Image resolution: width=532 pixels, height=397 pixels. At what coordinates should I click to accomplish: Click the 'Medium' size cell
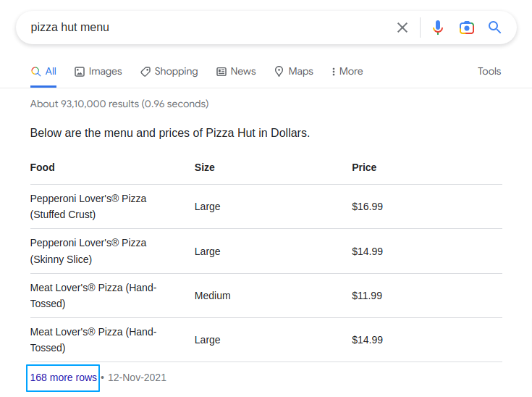coord(212,296)
